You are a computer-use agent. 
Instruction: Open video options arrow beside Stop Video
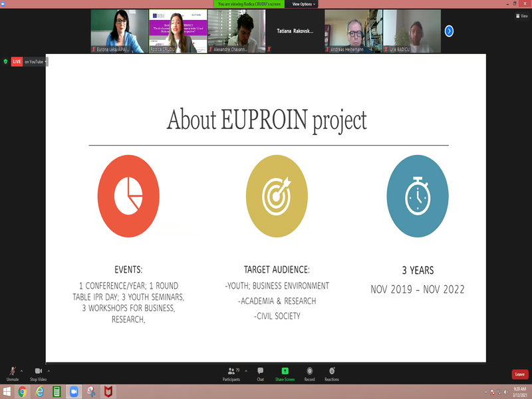(49, 370)
